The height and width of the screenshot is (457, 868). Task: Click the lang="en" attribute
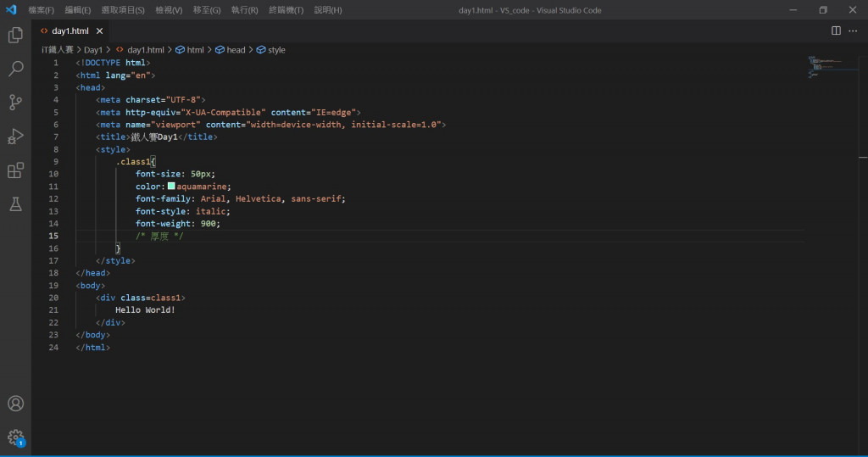(128, 75)
